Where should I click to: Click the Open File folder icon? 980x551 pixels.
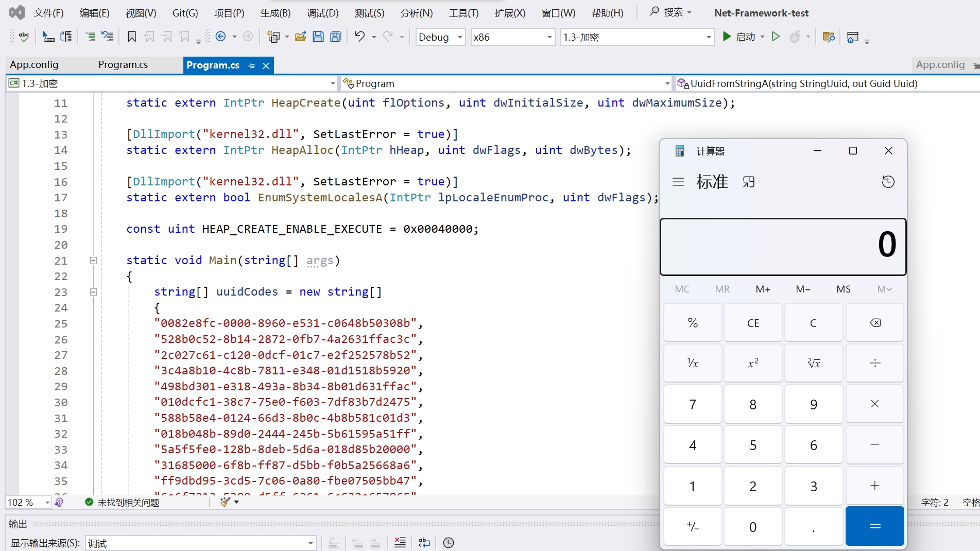[301, 37]
